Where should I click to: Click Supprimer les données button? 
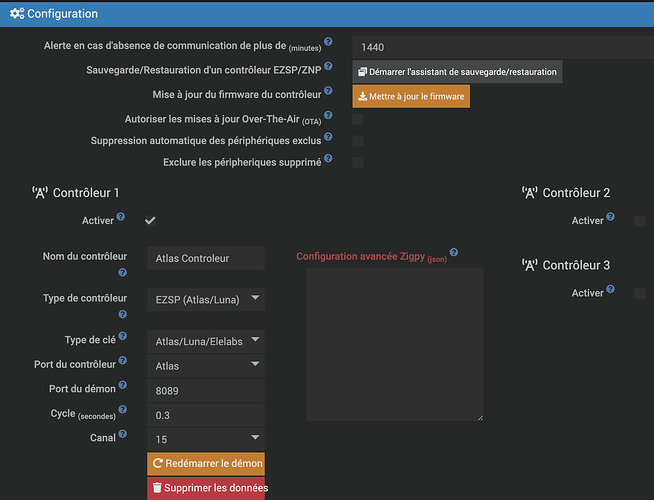tap(208, 488)
